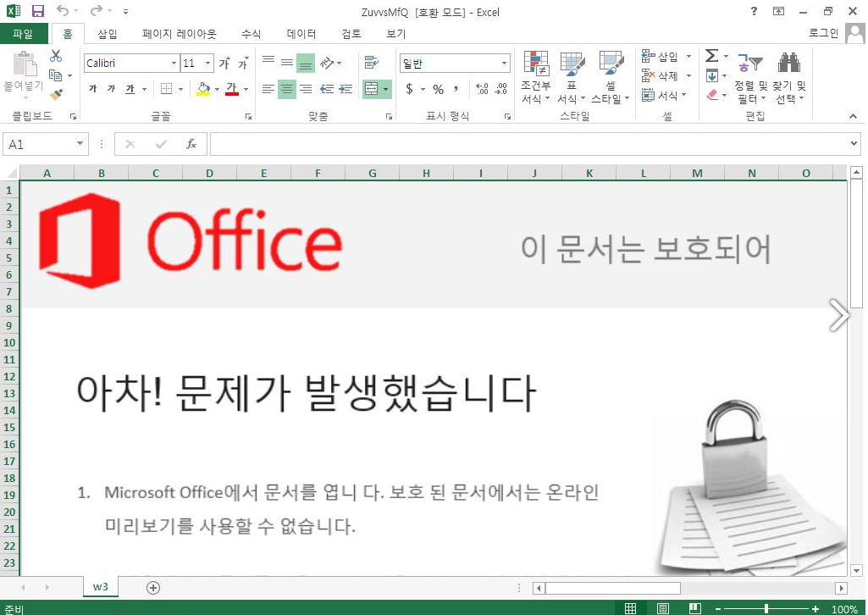Click the Save icon in quick access toolbar
Image resolution: width=868 pixels, height=615 pixels.
pos(37,10)
